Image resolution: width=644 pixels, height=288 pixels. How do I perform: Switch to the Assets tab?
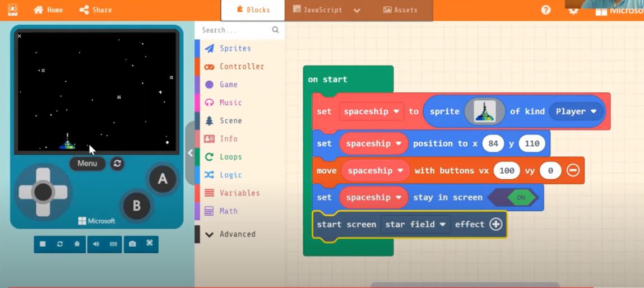pos(400,10)
